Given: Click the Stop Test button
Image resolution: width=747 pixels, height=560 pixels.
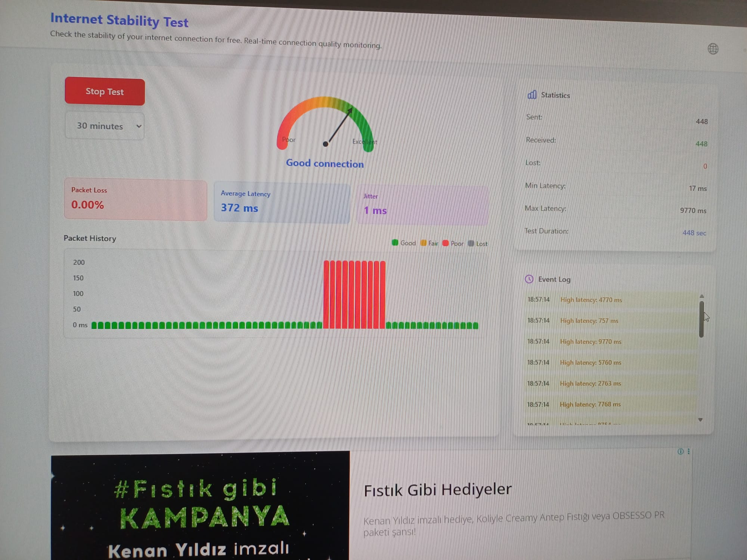Looking at the screenshot, I should coord(105,91).
